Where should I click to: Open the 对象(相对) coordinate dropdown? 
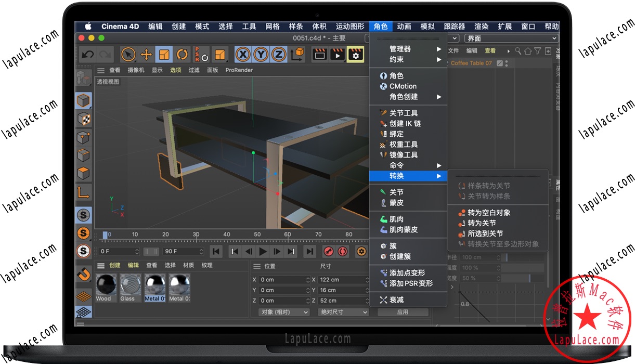pyautogui.click(x=283, y=312)
